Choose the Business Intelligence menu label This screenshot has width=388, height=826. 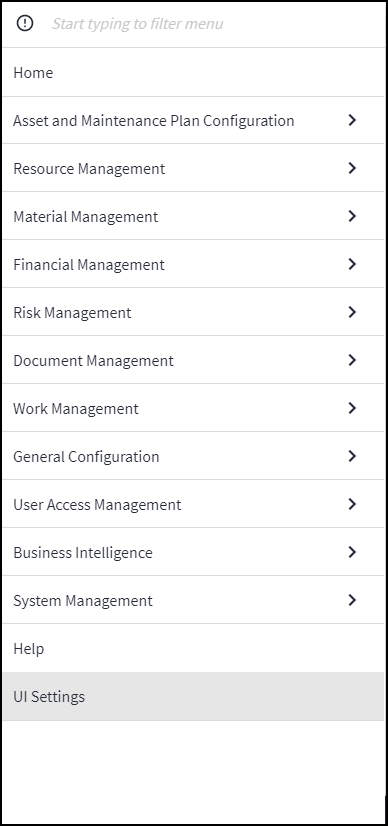pos(83,553)
